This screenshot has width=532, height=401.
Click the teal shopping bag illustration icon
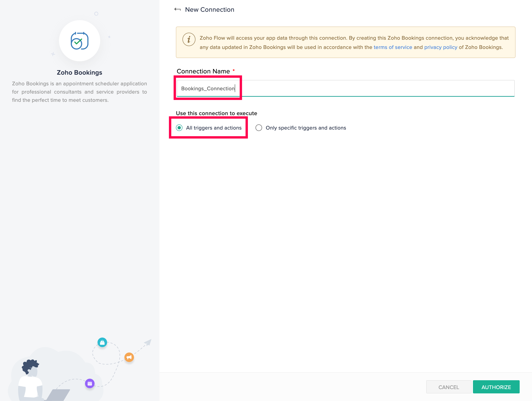pos(102,342)
